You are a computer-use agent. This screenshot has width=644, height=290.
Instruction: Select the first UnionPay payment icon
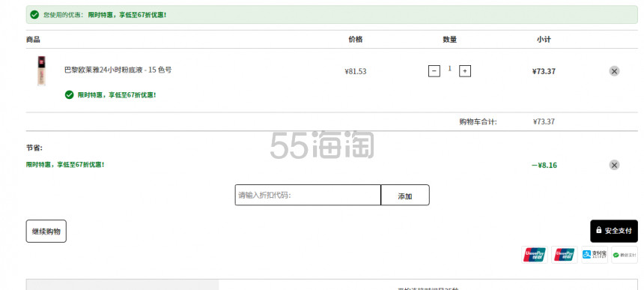click(535, 255)
